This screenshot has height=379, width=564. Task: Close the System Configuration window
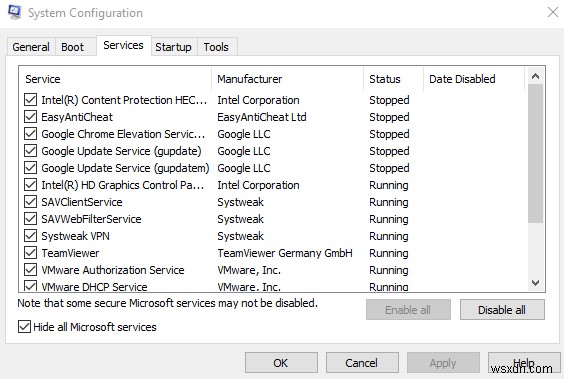pyautogui.click(x=552, y=12)
